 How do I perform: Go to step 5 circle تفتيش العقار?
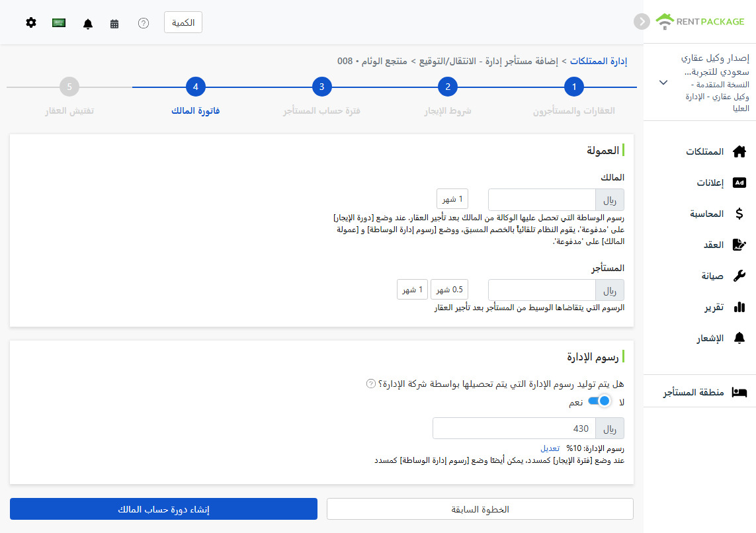[x=69, y=87]
